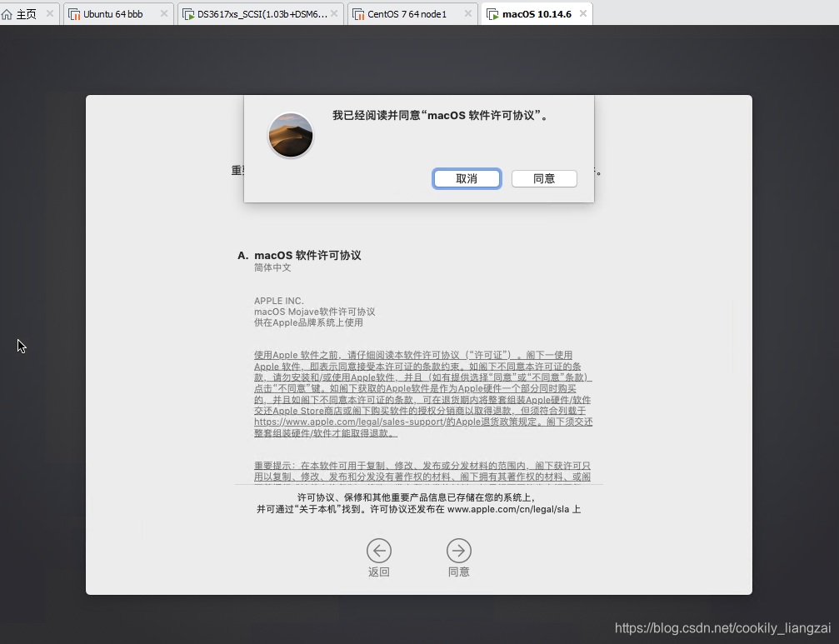Click the 取消 button in the dialog
Screen dimensions: 839x644
(x=467, y=178)
